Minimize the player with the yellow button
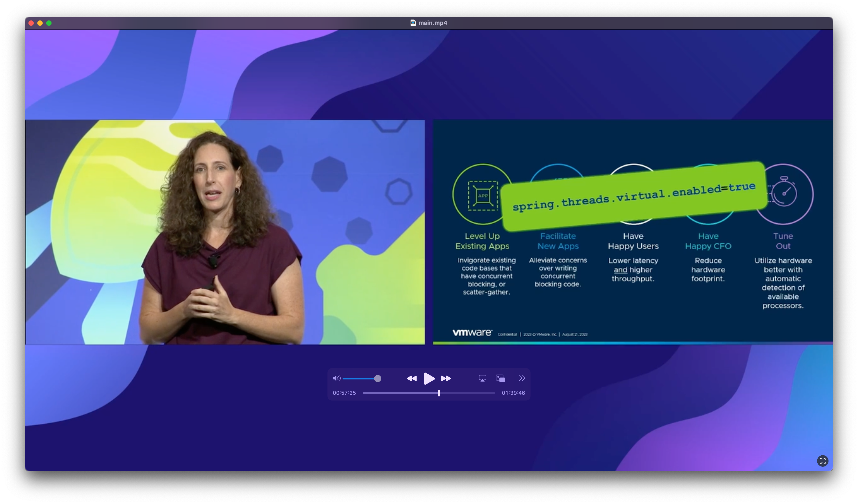This screenshot has height=504, width=858. click(x=40, y=23)
